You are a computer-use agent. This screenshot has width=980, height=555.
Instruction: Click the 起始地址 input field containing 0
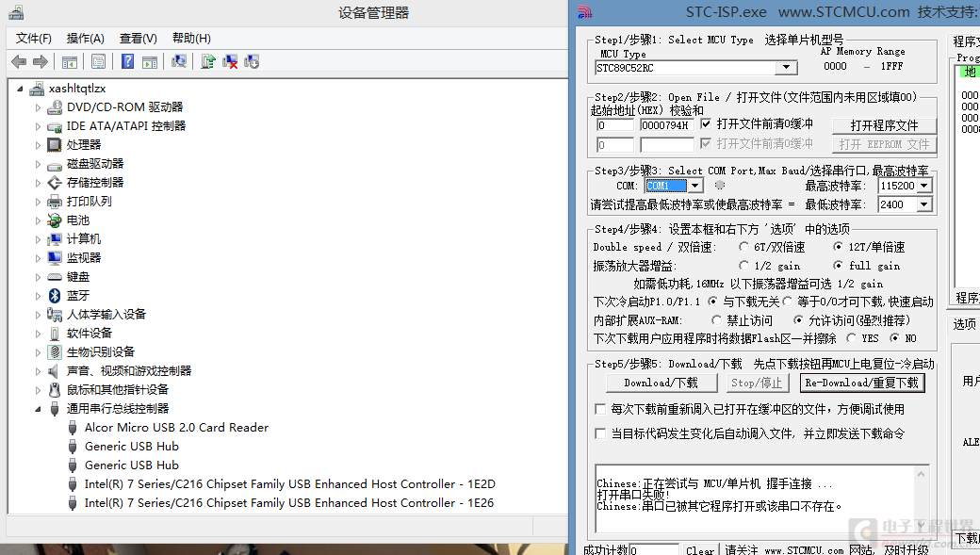click(x=614, y=125)
